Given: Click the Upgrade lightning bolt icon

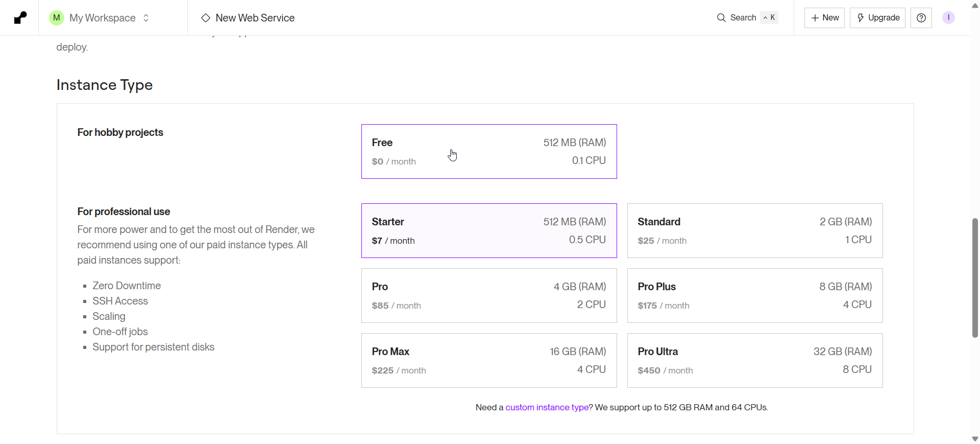Looking at the screenshot, I should [861, 18].
